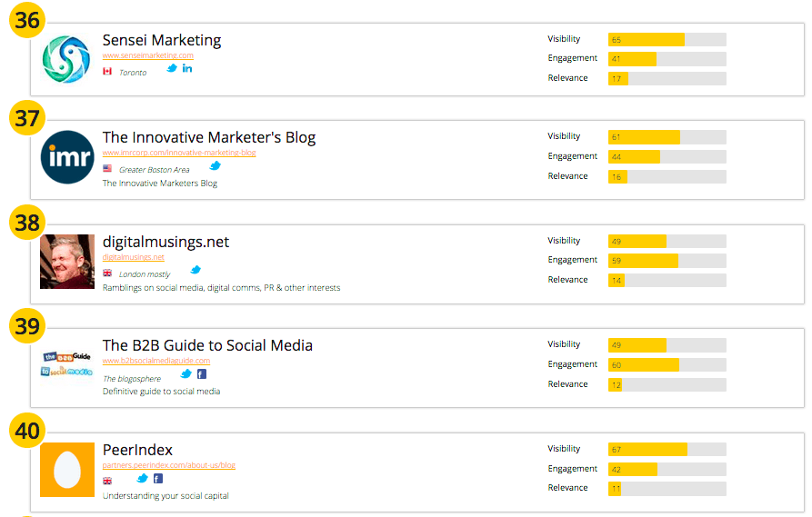Click the PeerIndex title heading
812x517 pixels.
click(x=137, y=450)
